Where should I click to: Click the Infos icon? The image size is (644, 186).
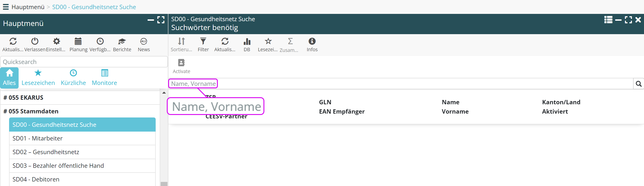coord(312,42)
